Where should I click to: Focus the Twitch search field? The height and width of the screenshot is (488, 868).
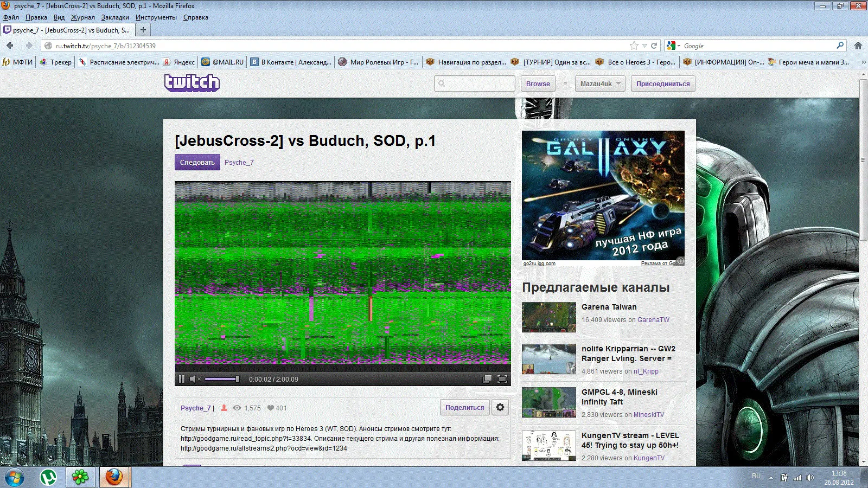point(475,84)
